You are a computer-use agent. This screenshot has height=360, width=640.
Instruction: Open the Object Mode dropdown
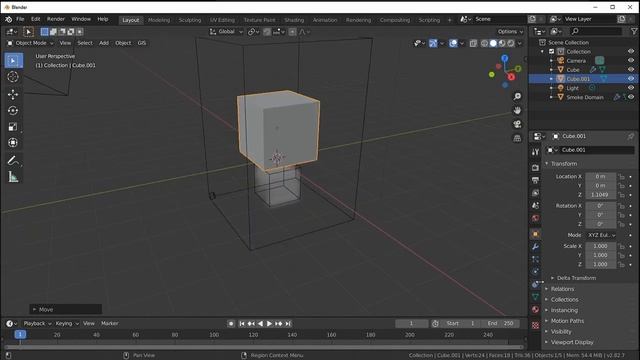coord(31,43)
